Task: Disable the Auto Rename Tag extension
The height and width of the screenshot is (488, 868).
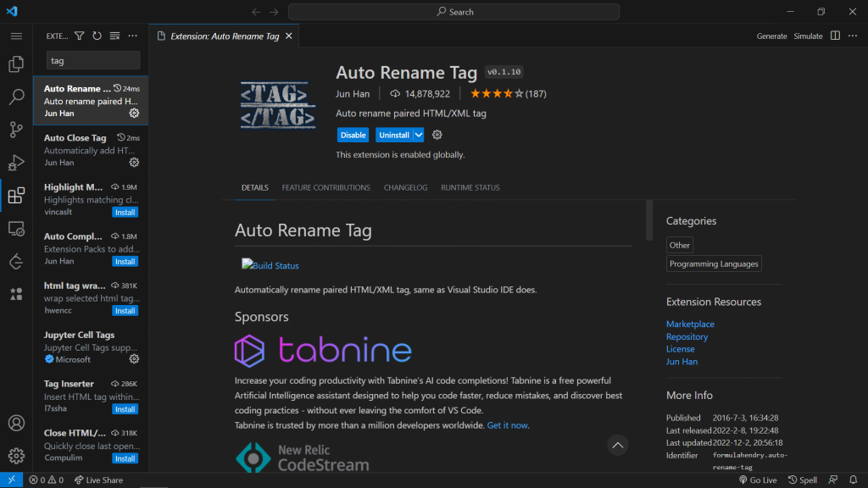Action: 353,135
